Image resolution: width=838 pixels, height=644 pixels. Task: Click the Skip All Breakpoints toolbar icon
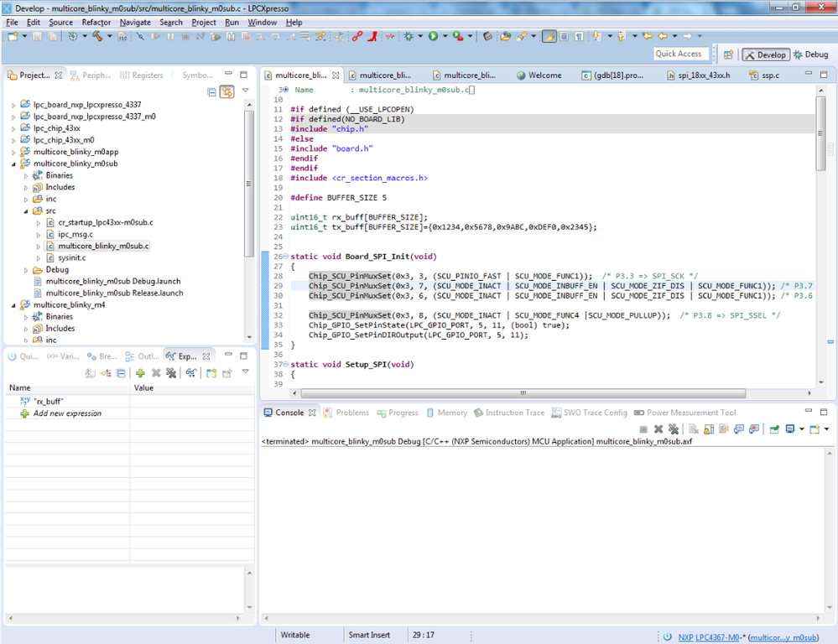140,36
